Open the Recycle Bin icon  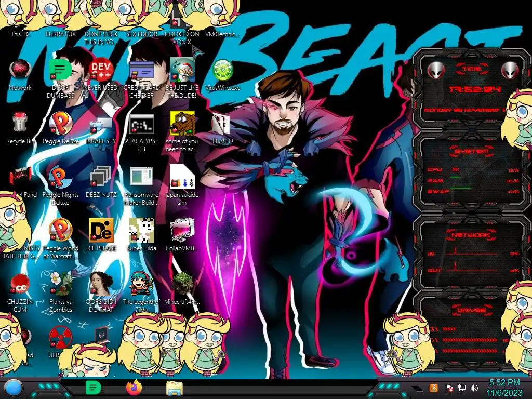coord(20,123)
